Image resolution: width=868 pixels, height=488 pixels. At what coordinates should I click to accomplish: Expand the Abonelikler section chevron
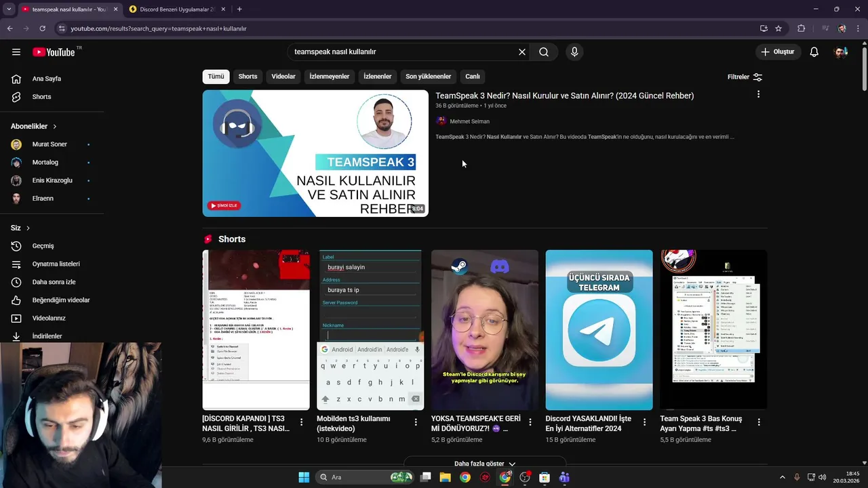pos(55,127)
